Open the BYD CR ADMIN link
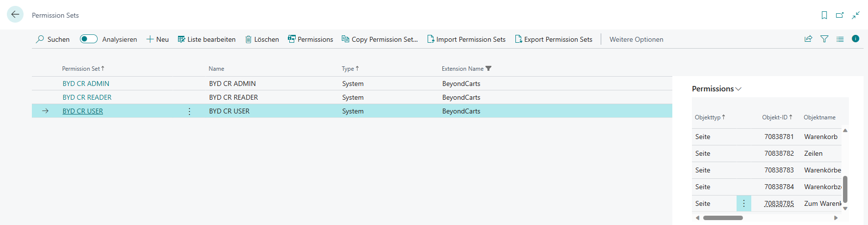The image size is (868, 225). (x=86, y=84)
